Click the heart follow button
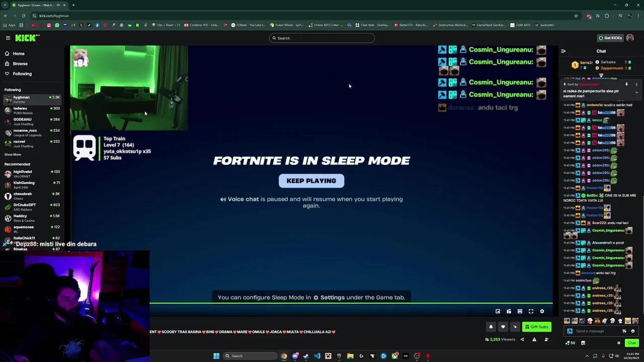This screenshot has width=644, height=362. [x=503, y=327]
